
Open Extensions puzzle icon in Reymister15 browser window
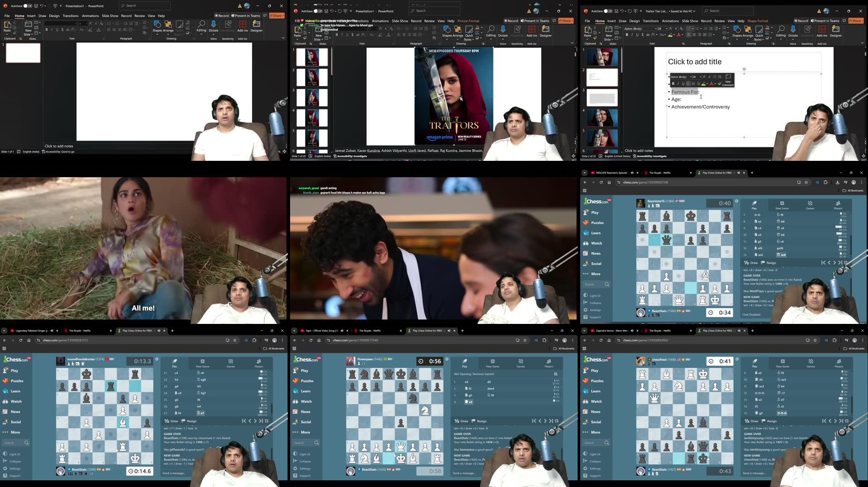[x=825, y=183]
